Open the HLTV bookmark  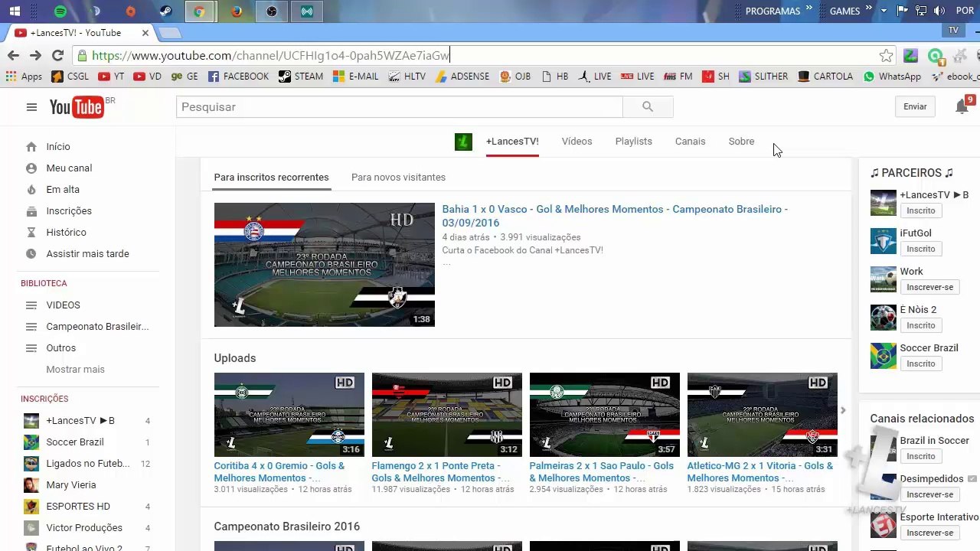point(407,77)
